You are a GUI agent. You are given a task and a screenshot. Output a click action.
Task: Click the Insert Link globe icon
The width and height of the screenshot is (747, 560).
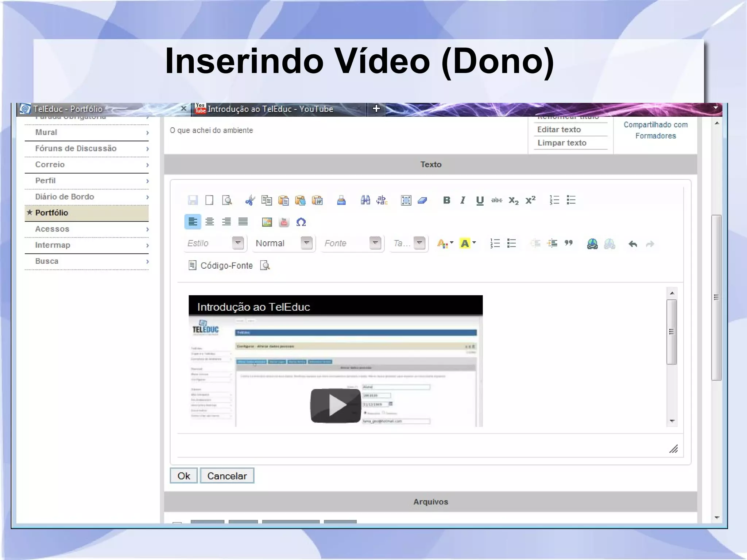pyautogui.click(x=592, y=244)
